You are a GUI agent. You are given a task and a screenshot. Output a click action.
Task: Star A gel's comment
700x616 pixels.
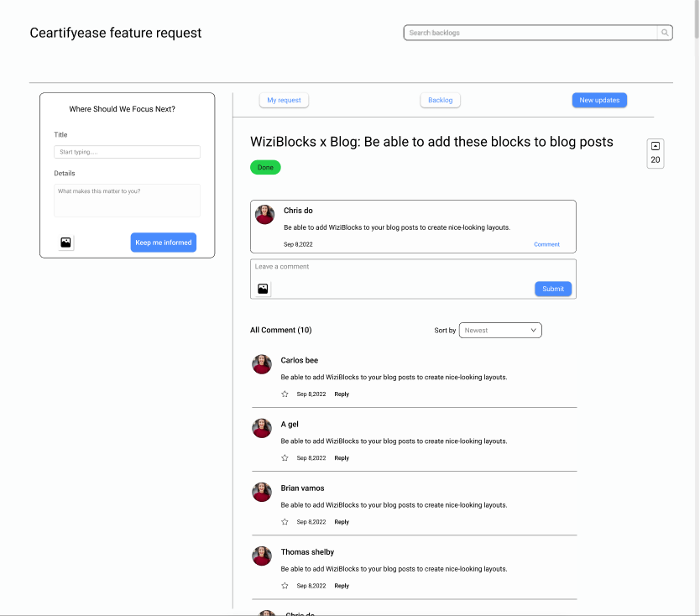pyautogui.click(x=285, y=458)
